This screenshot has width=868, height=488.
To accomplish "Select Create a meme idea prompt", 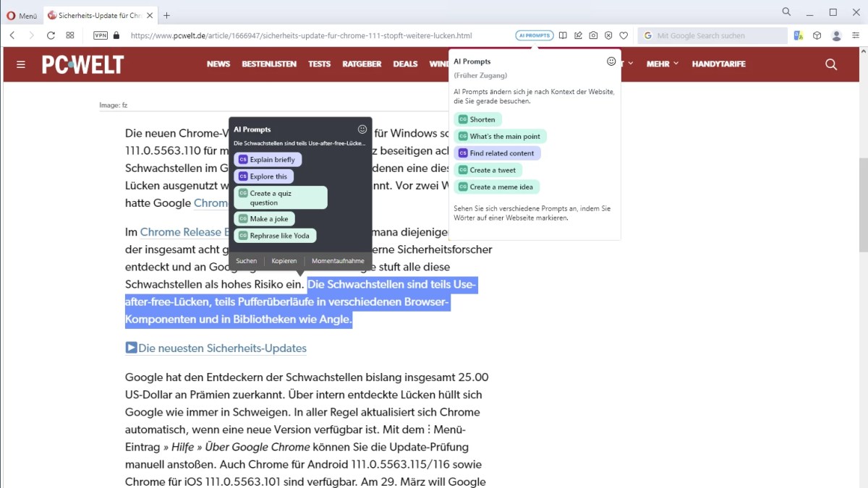I will [496, 187].
